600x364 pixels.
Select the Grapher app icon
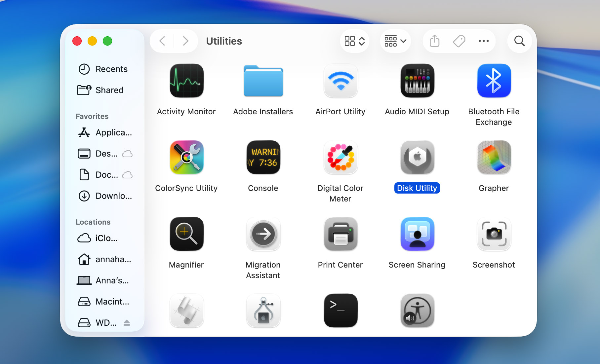494,157
